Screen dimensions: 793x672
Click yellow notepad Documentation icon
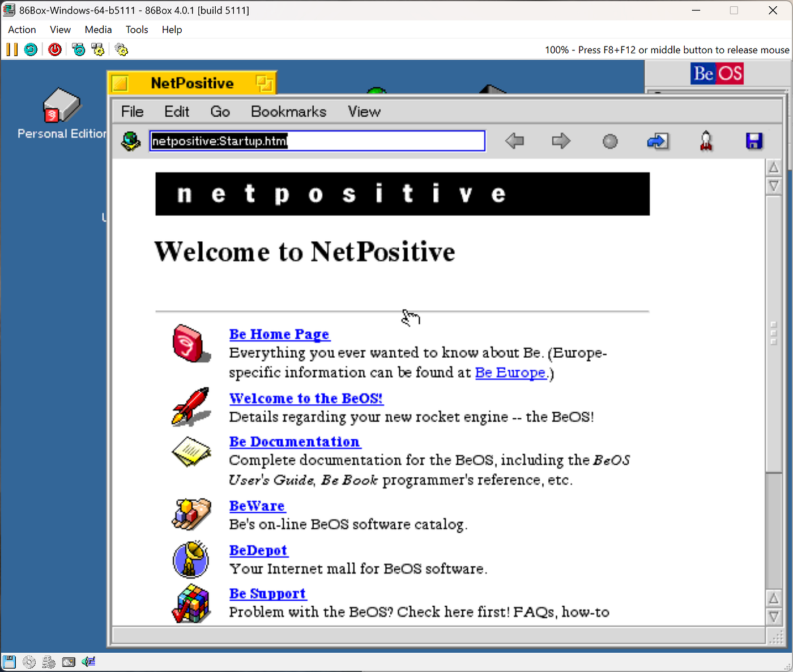click(x=191, y=452)
